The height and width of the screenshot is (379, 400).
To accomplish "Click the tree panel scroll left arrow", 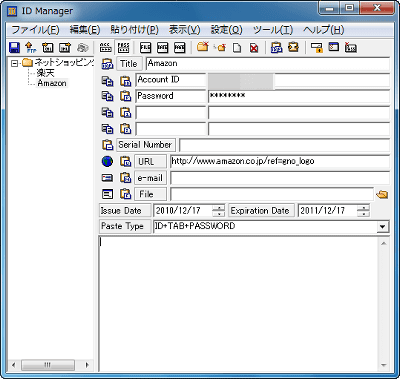I will (14, 365).
